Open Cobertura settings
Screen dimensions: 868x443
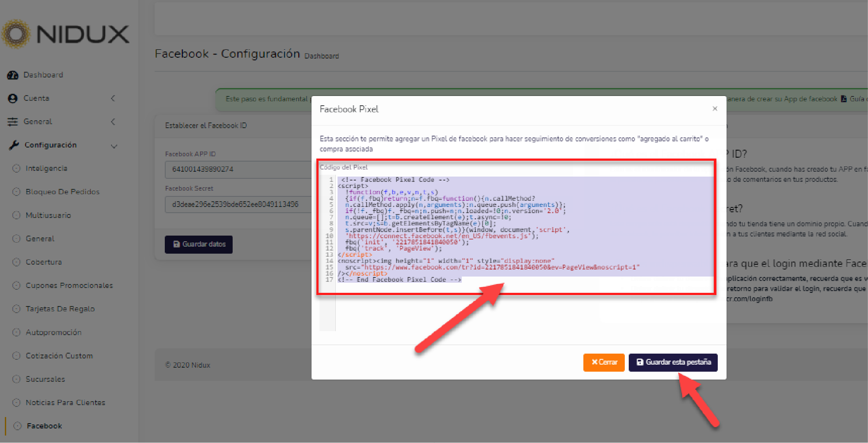44,262
